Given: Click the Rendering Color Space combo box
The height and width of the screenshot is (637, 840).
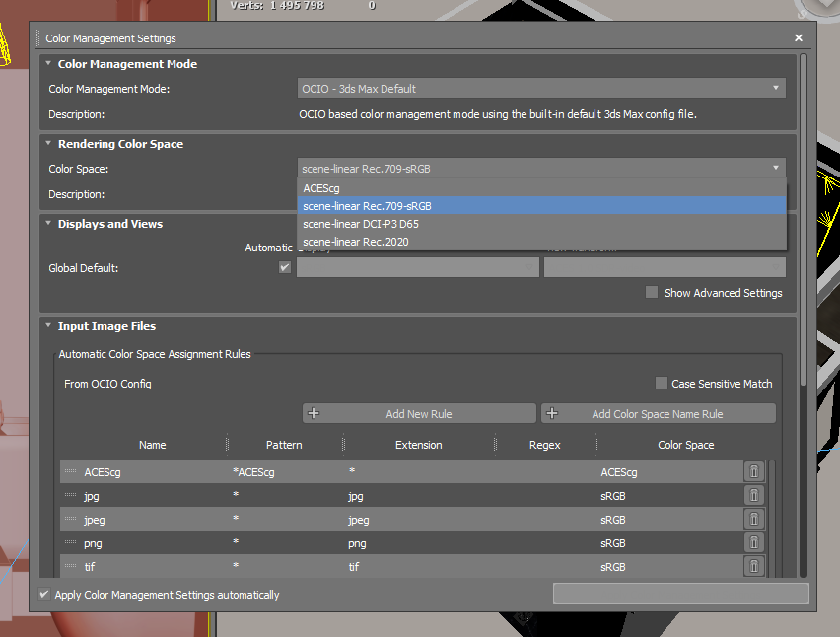Looking at the screenshot, I should 541,169.
